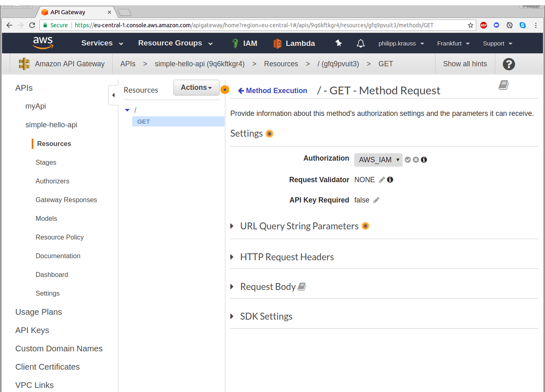Open the notifications bell icon
The width and height of the screenshot is (545, 392).
pos(360,43)
